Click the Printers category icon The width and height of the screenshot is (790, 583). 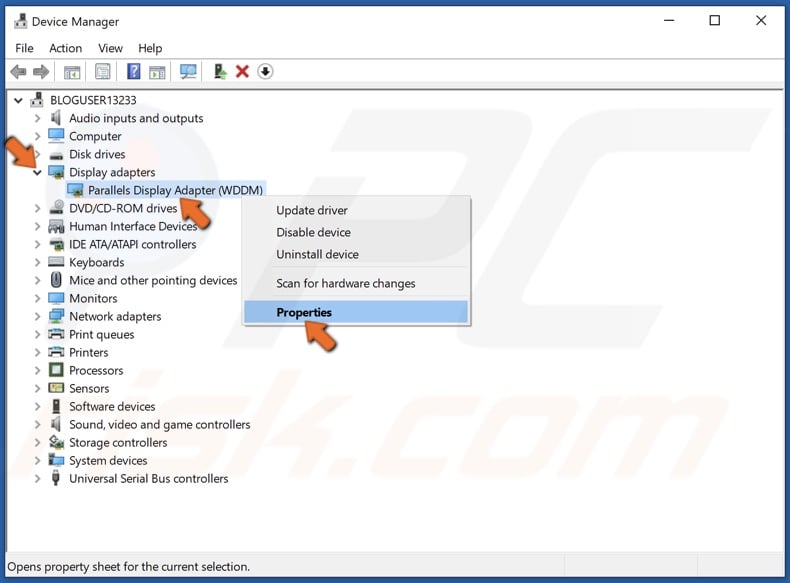coord(56,352)
